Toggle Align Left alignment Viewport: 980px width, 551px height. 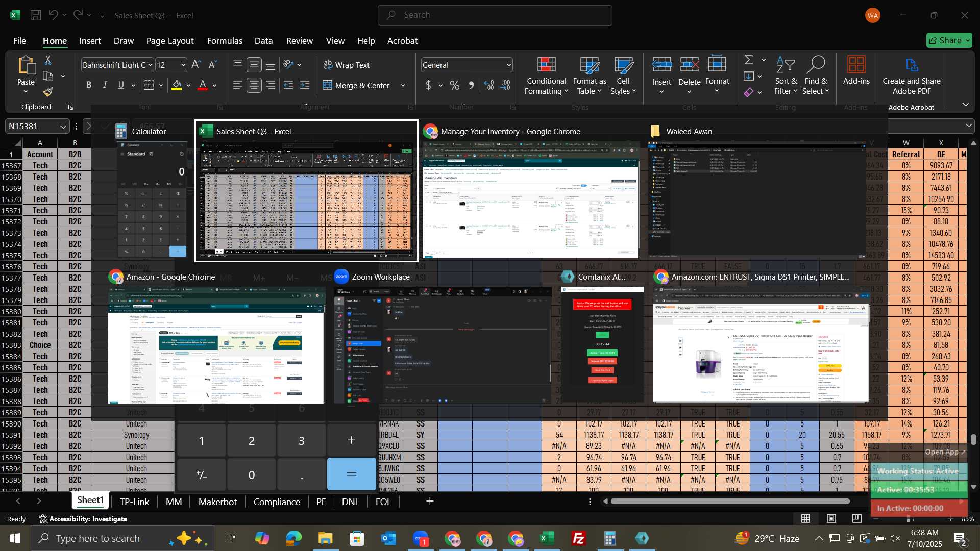click(238, 85)
